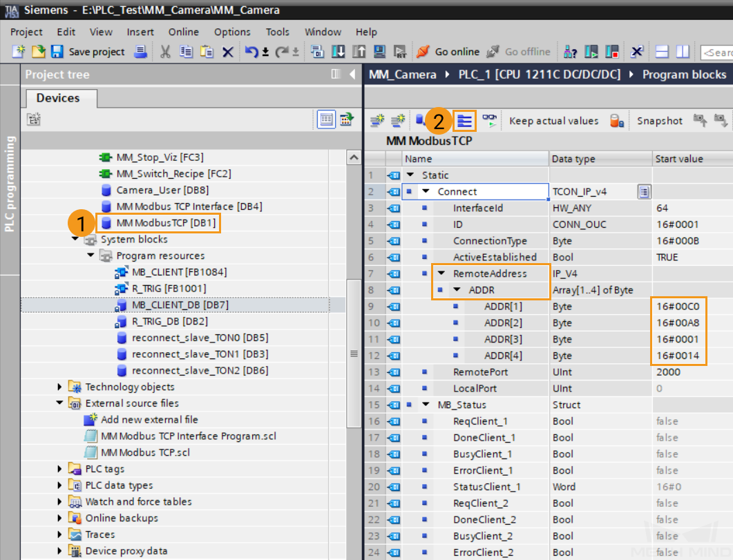Click the RemotePort start value 2000
The image size is (733, 560).
[668, 372]
